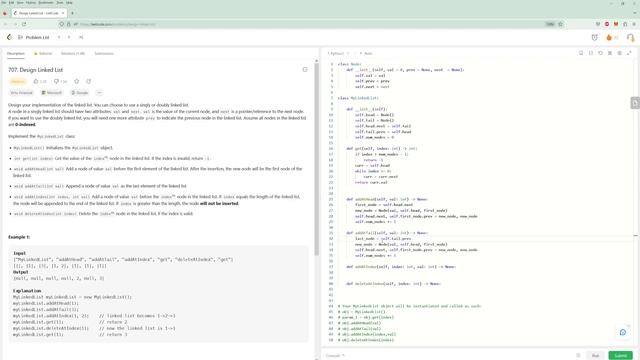The height and width of the screenshot is (360, 640).
Task: Click the browser reload button
Action: click(24, 24)
